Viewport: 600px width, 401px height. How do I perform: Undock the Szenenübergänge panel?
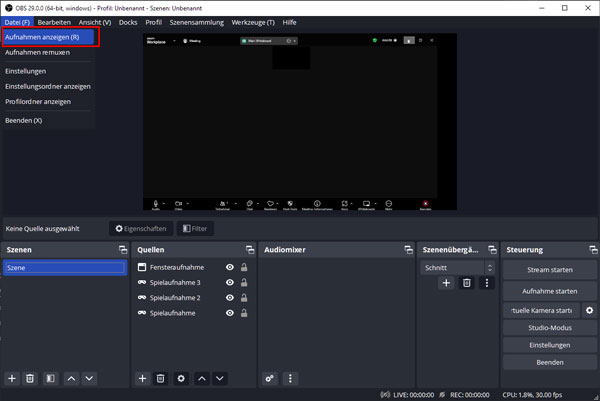(x=492, y=250)
